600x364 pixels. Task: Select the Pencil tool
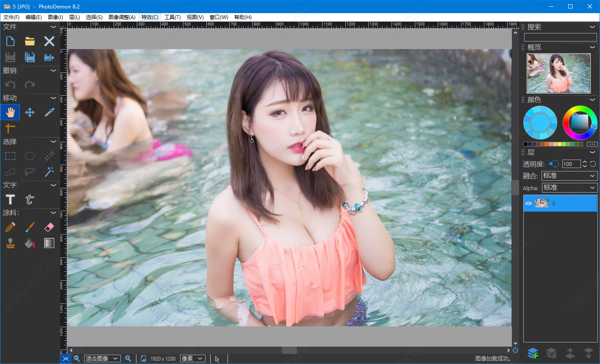pos(10,227)
